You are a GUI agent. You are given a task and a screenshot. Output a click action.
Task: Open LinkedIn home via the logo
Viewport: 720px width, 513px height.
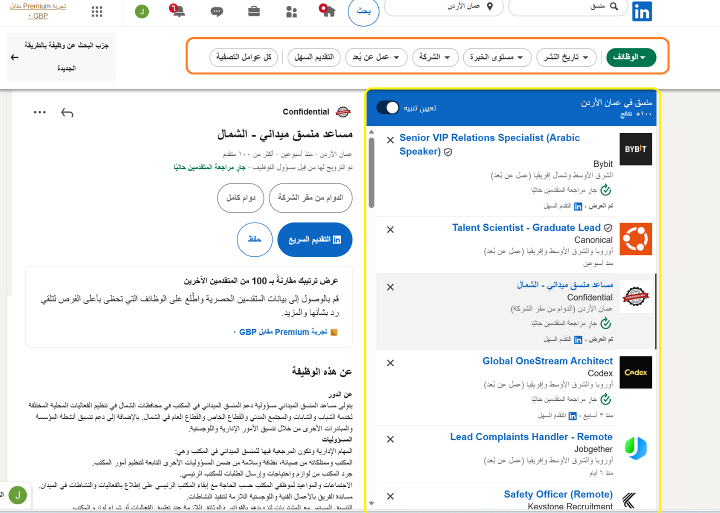pyautogui.click(x=641, y=11)
